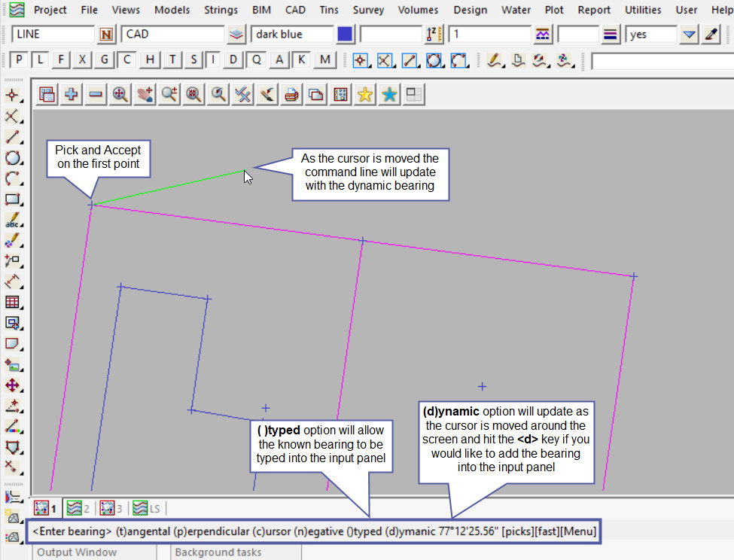Toggle the L snap button
Viewport: 734px width, 560px height.
pos(40,60)
